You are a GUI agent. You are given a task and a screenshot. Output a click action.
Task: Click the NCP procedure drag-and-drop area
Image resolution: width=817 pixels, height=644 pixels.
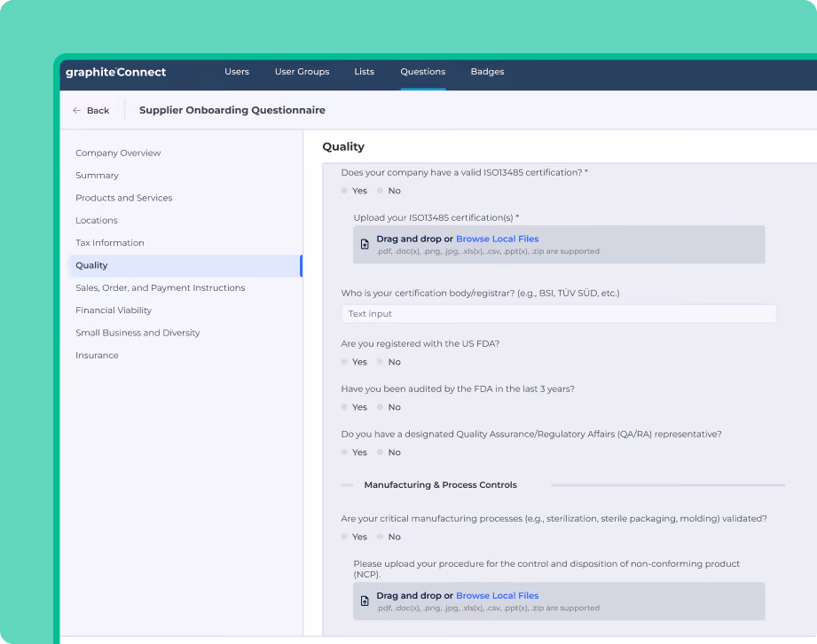click(x=559, y=601)
